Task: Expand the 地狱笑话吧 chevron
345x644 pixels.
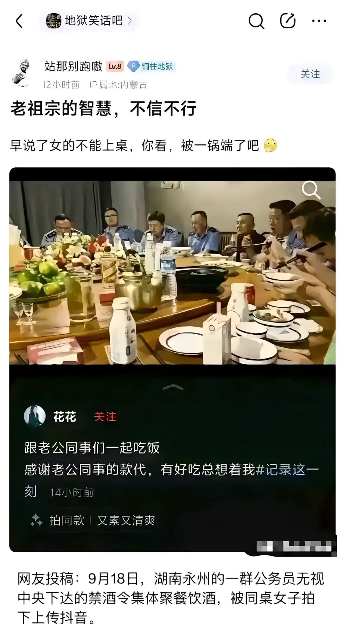Action: pyautogui.click(x=129, y=21)
